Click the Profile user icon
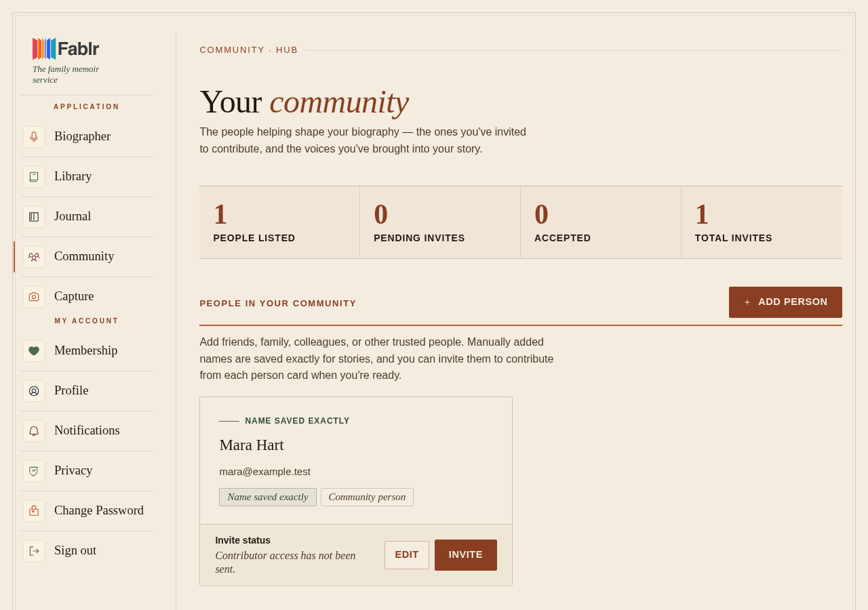 tap(34, 391)
